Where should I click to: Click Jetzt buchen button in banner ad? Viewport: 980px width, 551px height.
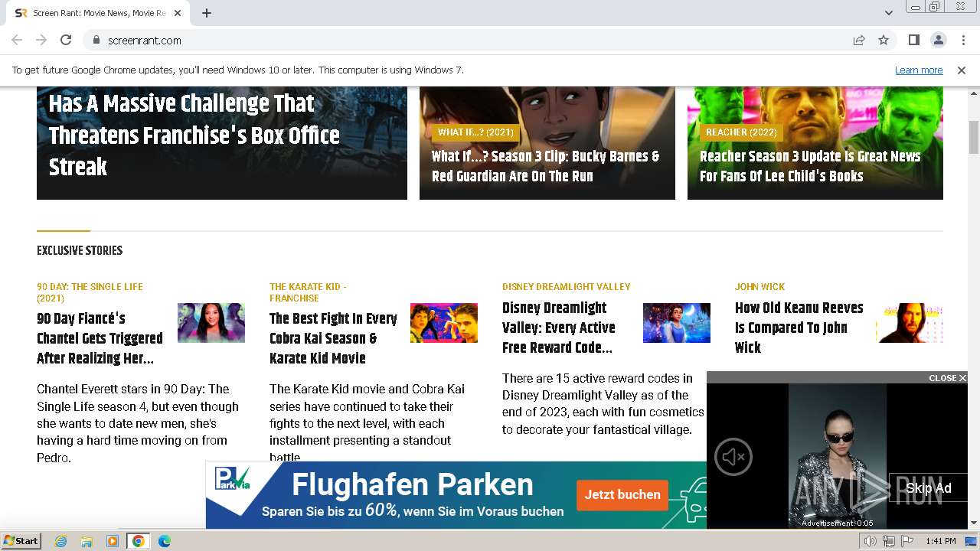pos(622,494)
